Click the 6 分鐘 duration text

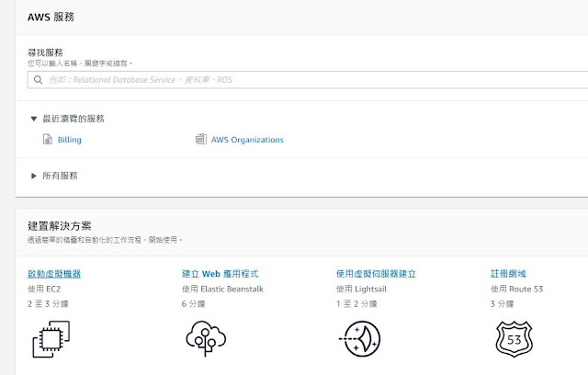[x=194, y=303]
